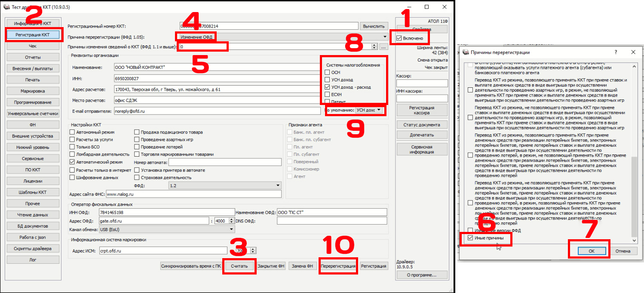Check the Иные причины option
The width and height of the screenshot is (644, 293).
click(x=470, y=238)
